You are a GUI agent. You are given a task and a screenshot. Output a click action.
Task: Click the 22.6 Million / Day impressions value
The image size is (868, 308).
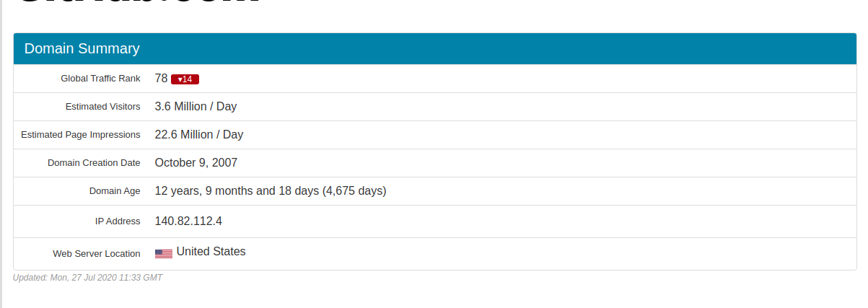[199, 134]
